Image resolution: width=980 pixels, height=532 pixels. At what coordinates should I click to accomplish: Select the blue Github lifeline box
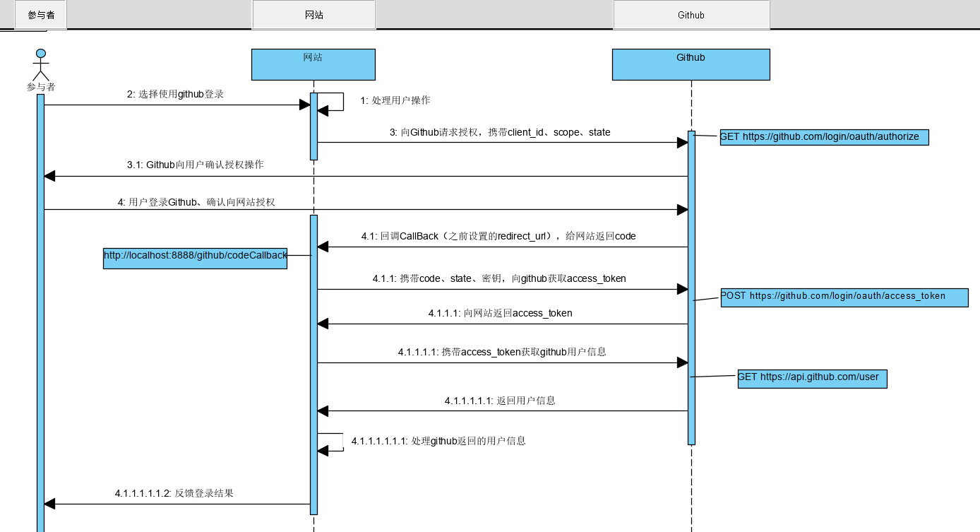click(691, 64)
